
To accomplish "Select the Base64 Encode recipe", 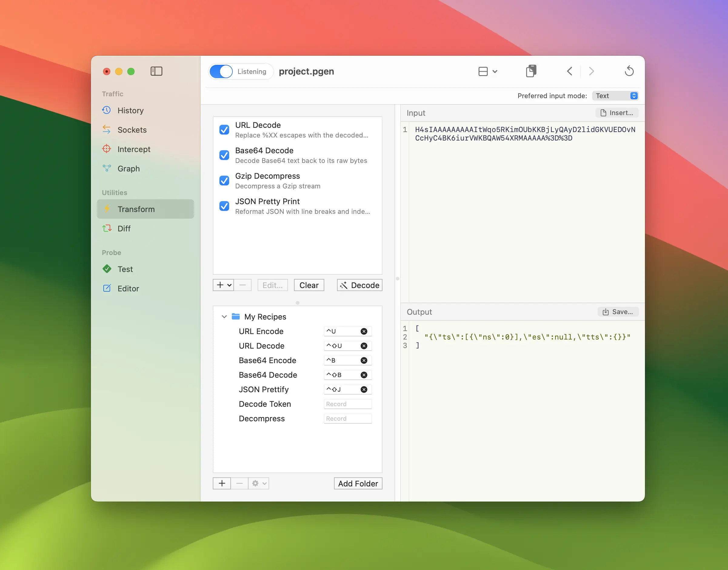I will [x=268, y=360].
